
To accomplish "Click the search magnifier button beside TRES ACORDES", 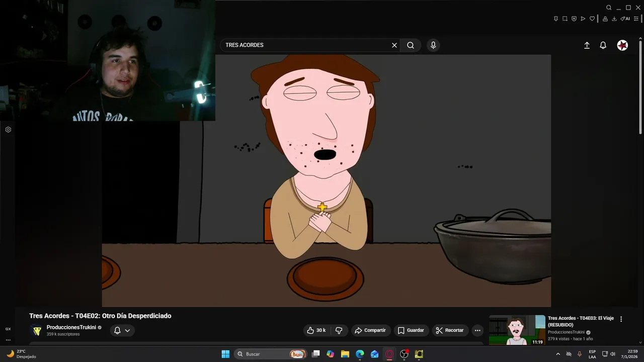I will [x=411, y=45].
